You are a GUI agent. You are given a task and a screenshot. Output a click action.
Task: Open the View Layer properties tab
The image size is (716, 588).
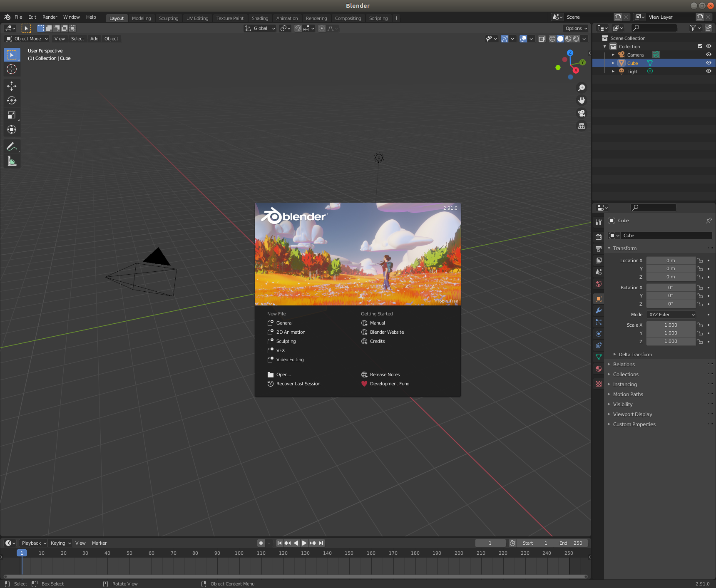[x=599, y=260]
